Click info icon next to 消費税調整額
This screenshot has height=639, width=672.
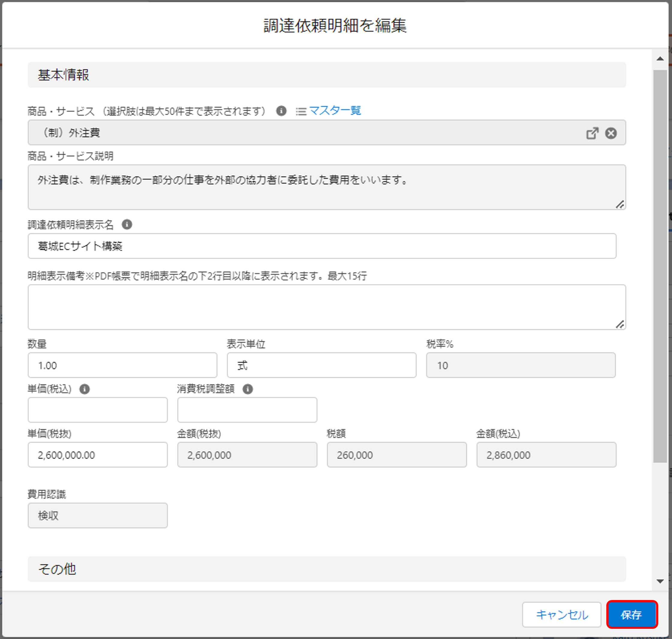(248, 389)
